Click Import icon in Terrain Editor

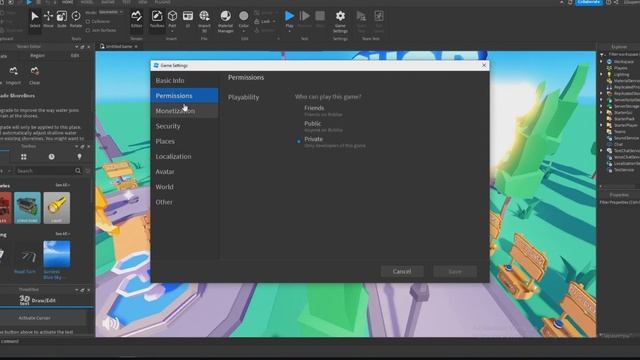click(x=13, y=75)
